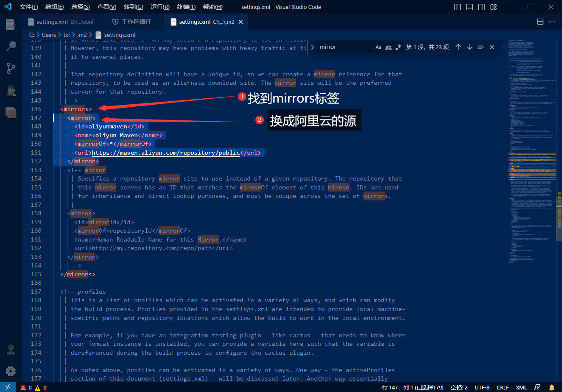The image size is (562, 392).
Task: Open the Explorer view in activity bar
Action: click(11, 25)
